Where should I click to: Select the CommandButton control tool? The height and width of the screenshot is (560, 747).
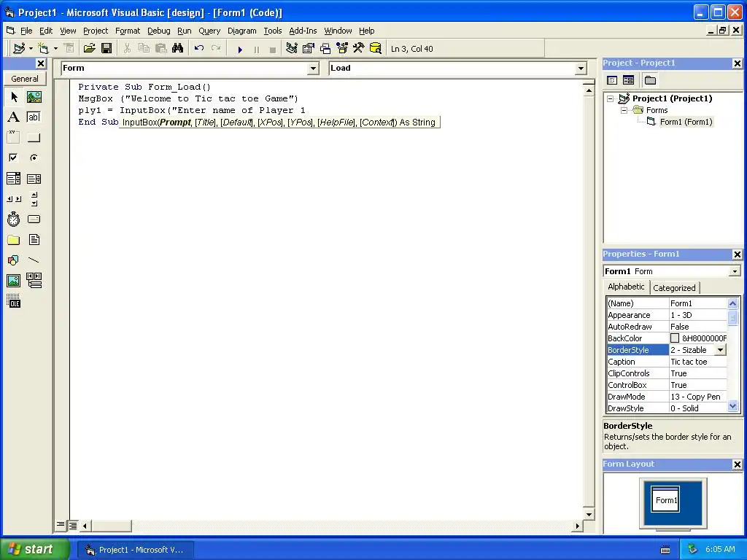34,138
